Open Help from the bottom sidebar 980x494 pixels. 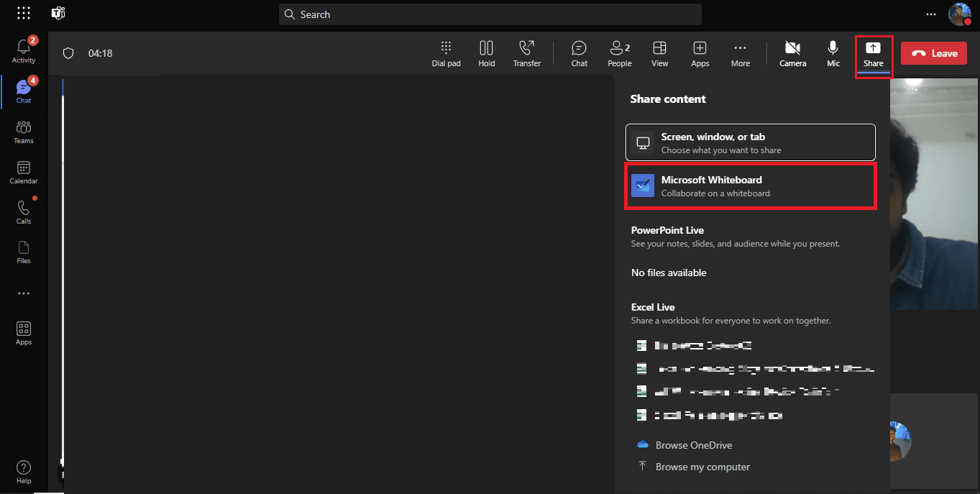pos(23,471)
